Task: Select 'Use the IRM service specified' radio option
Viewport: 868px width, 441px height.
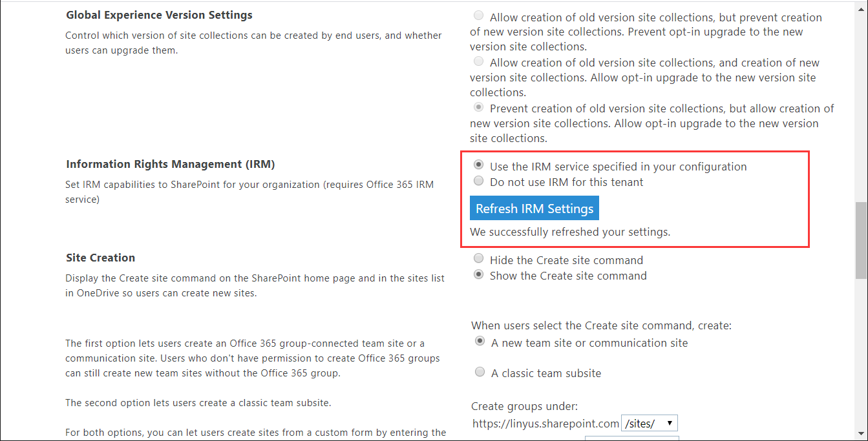Action: tap(478, 166)
